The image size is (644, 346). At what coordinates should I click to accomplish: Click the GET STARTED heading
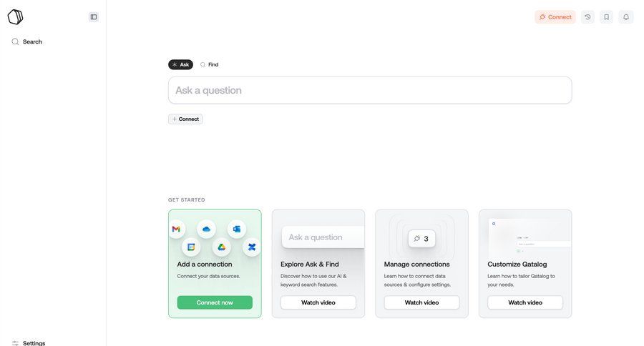pyautogui.click(x=187, y=200)
